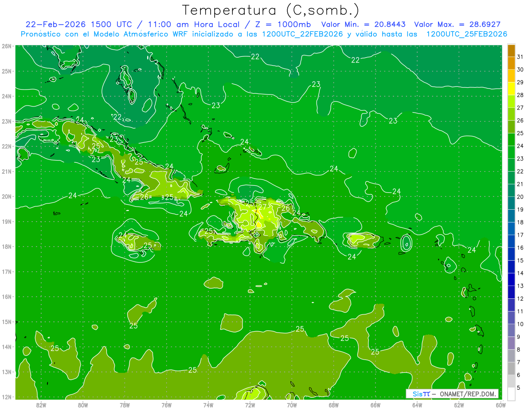Click the 26N latitude axis label
This screenshot has height=411, width=532.
click(6, 46)
